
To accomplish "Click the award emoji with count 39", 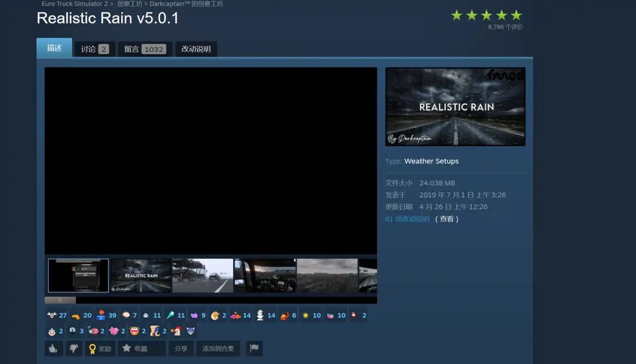I will 107,315.
